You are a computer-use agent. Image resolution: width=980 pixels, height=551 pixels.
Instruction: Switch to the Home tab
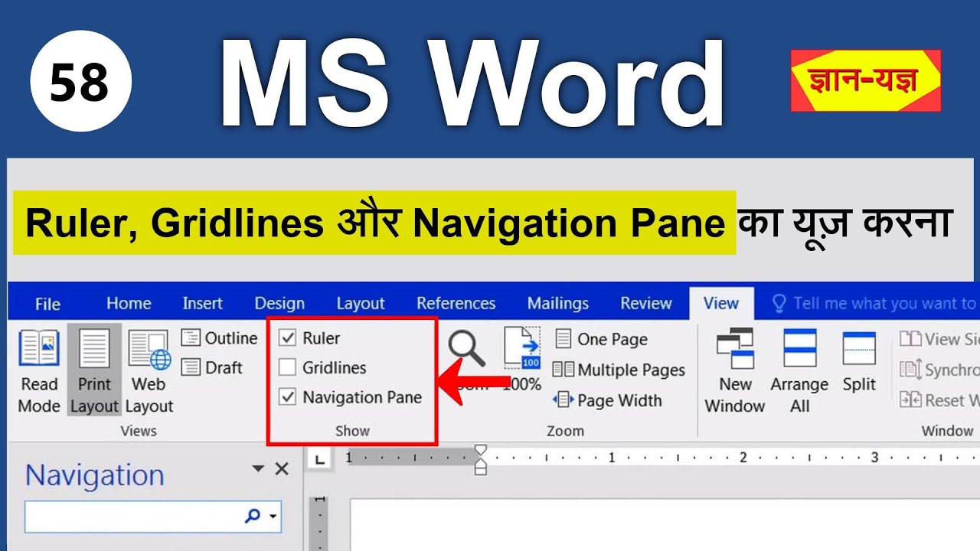129,304
